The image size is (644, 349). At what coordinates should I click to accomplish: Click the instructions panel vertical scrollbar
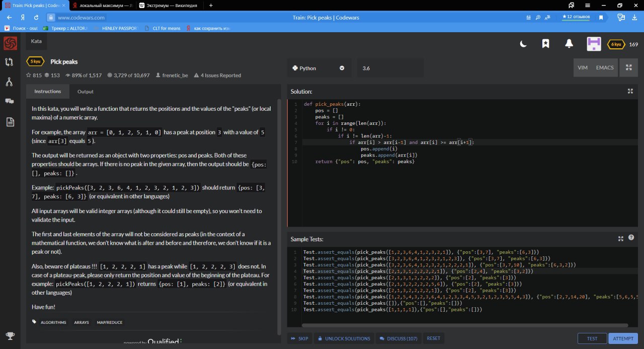click(279, 217)
